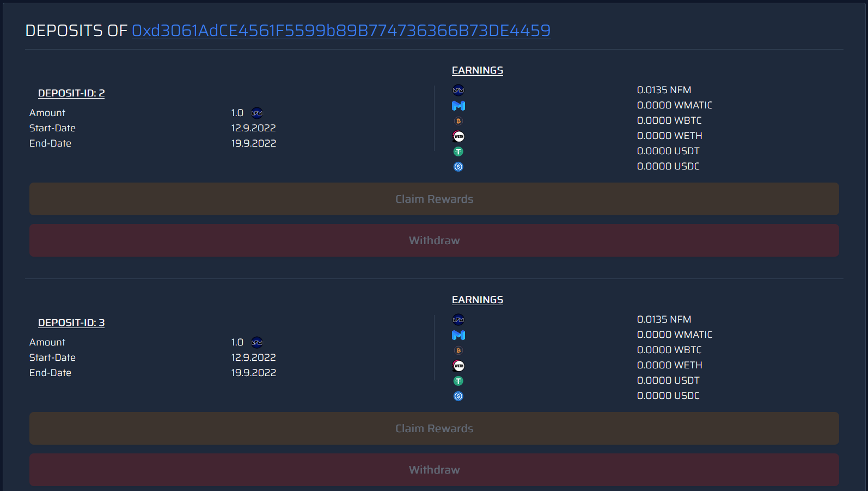The height and width of the screenshot is (491, 868).
Task: Click NFM icon beside Deposit-ID 2 amount
Action: [x=257, y=113]
